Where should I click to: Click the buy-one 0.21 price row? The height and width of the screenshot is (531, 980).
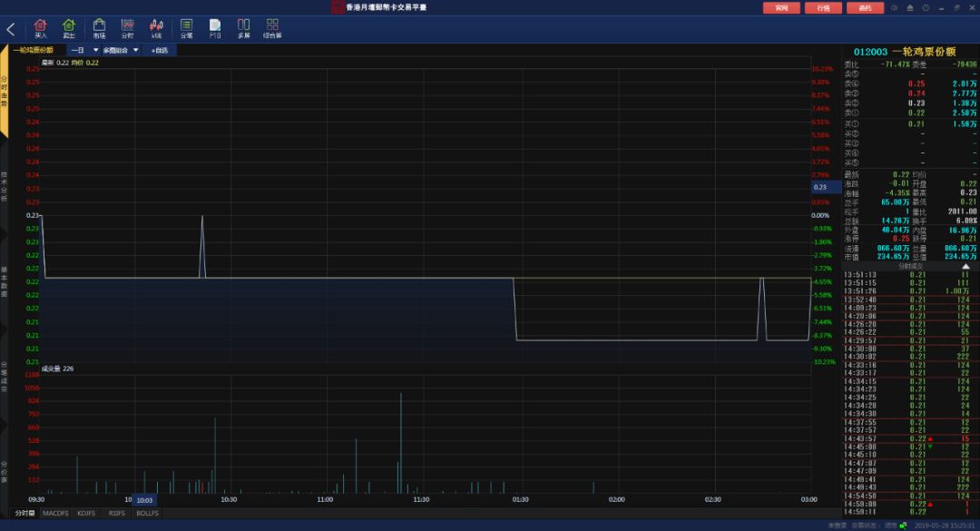[910, 123]
